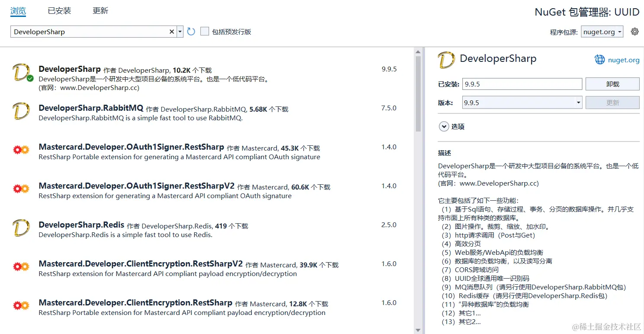Switch to the 浏览 tab

click(18, 11)
